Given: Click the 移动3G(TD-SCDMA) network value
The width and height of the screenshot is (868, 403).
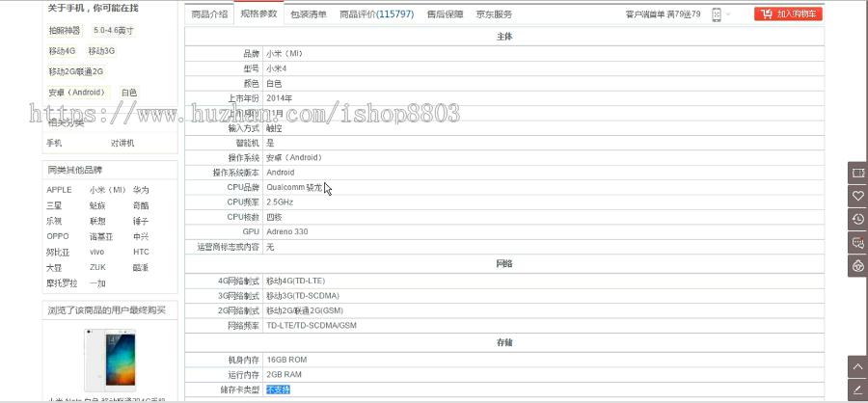Looking at the screenshot, I should (303, 296).
